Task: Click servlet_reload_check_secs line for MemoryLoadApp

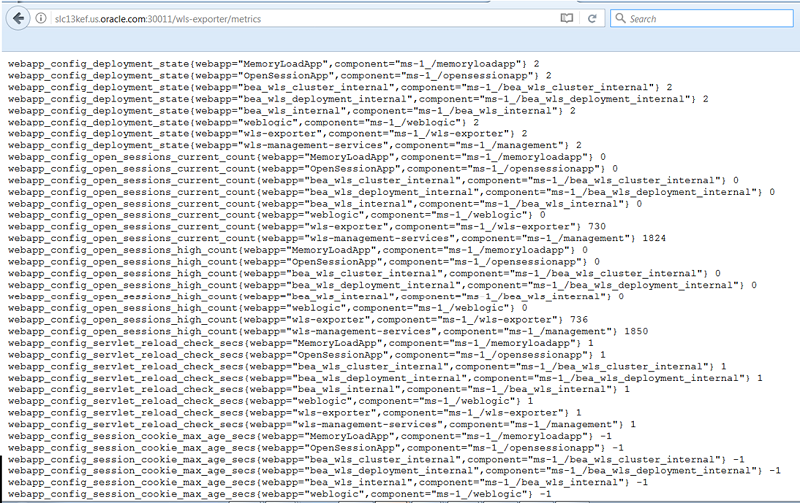Action: (x=301, y=344)
